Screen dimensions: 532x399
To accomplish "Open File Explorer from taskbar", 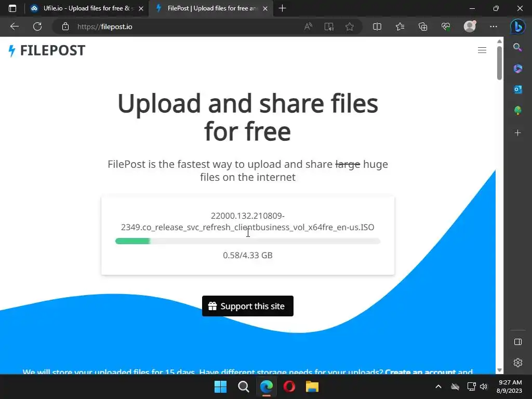I will (x=312, y=387).
